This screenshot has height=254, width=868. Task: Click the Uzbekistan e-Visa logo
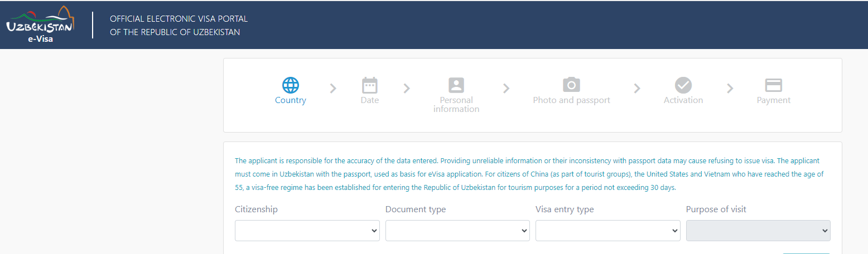[40, 25]
